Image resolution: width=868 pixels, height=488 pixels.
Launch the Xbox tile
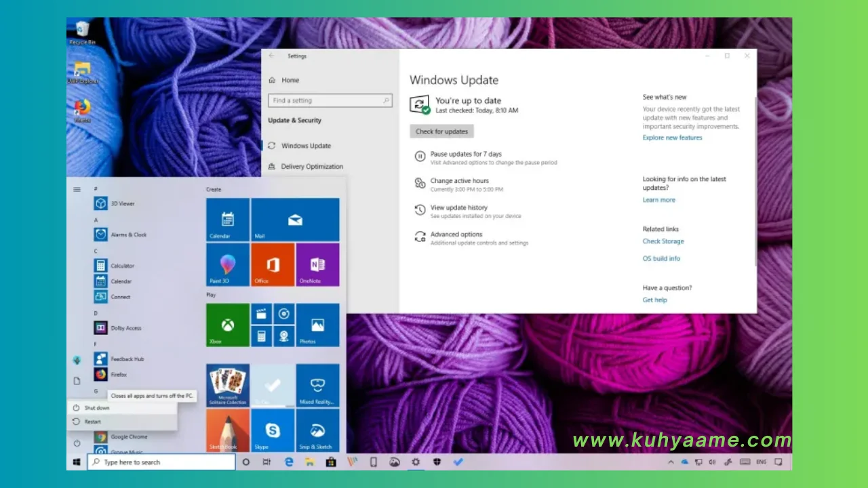[x=228, y=325]
